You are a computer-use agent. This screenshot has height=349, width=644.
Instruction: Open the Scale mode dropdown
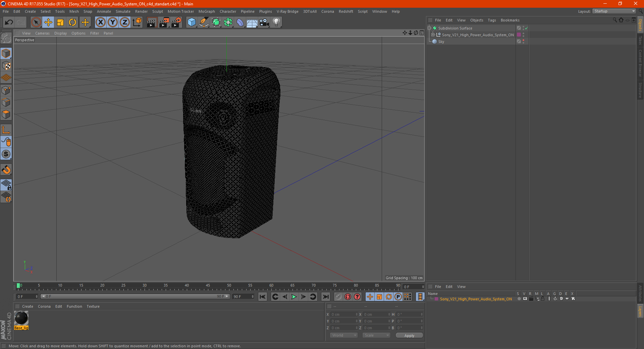376,335
